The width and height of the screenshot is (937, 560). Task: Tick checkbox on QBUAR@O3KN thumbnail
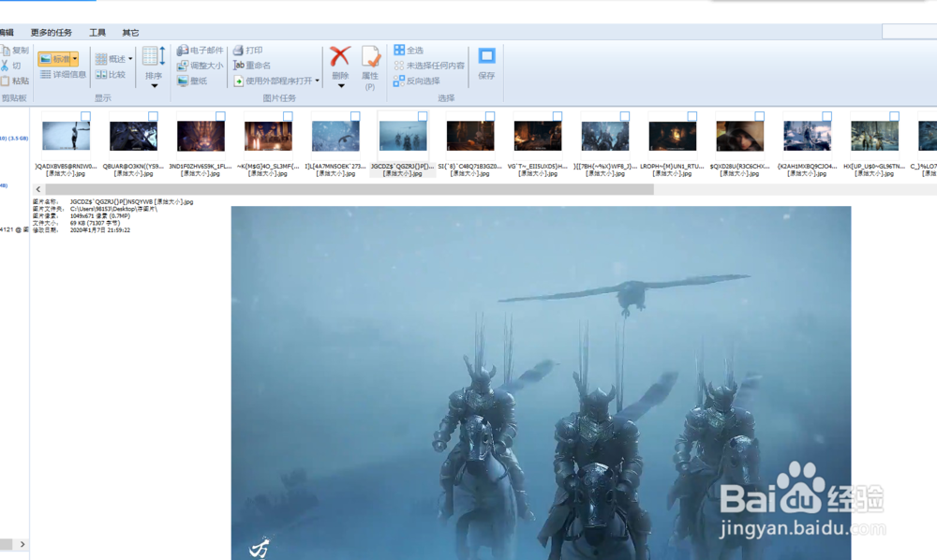(x=153, y=116)
